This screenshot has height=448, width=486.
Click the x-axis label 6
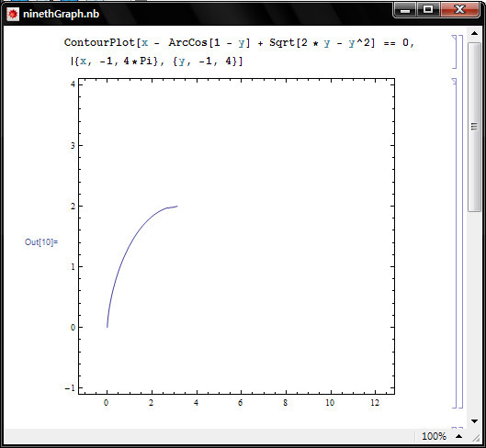[240, 403]
